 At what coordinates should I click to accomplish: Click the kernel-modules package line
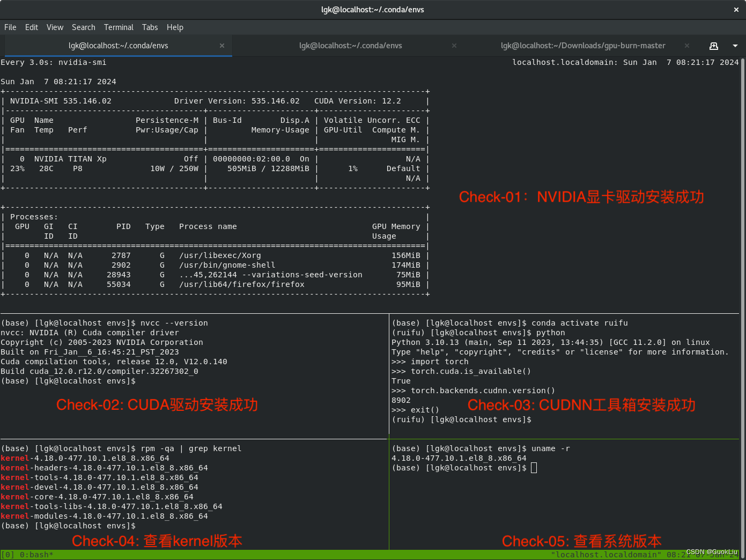coord(104,516)
